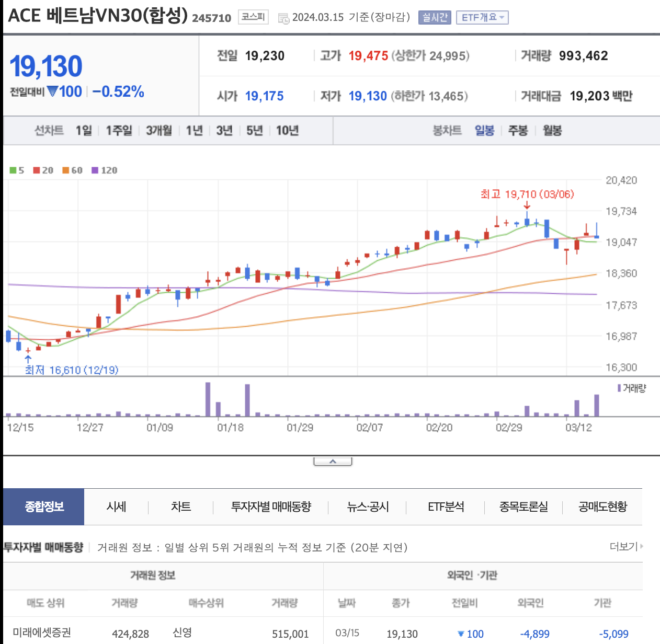Click the orange 60-day moving average legend swatch
The height and width of the screenshot is (644, 660).
[66, 170]
